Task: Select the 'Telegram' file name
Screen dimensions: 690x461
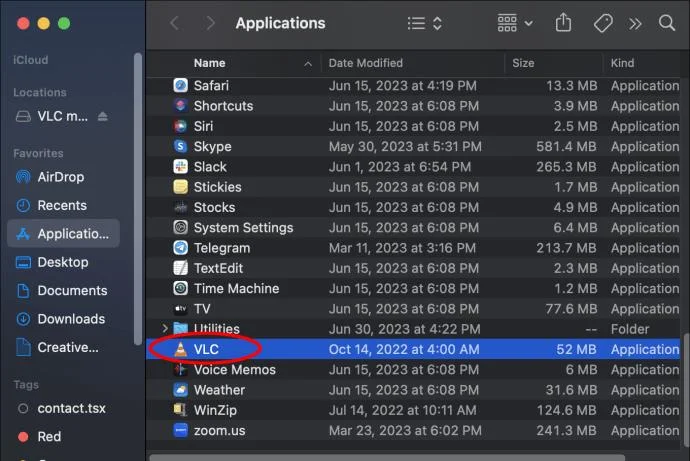Action: 222,248
